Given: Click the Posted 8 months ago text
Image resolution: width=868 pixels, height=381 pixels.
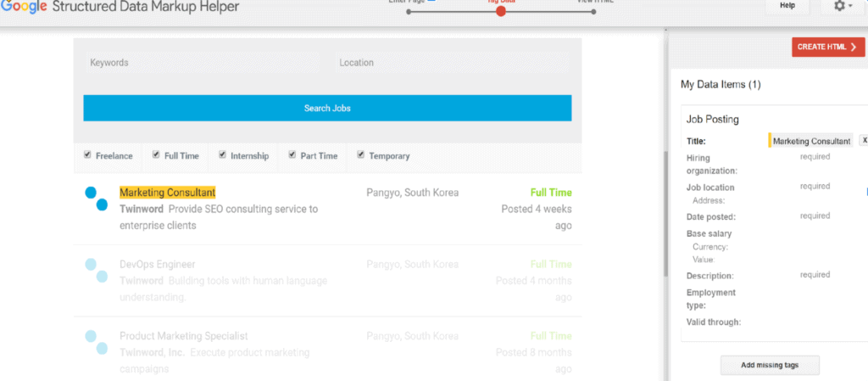Looking at the screenshot, I should [x=534, y=361].
